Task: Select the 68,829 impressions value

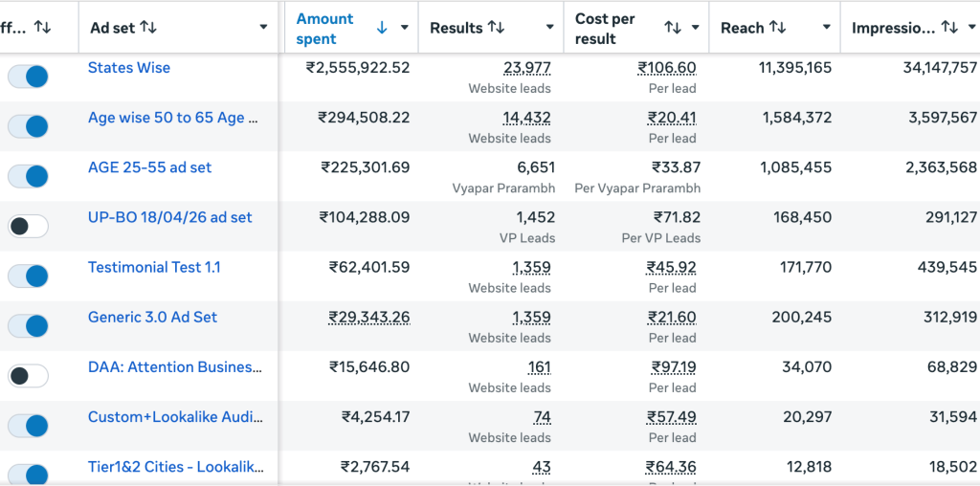Action: tap(952, 367)
